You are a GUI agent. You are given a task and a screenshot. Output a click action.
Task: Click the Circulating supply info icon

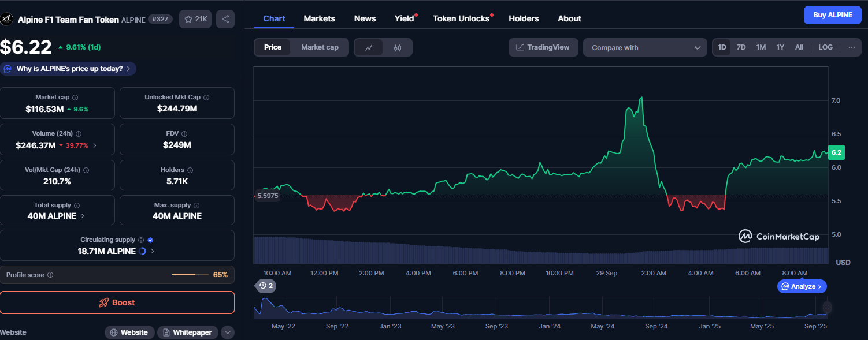141,240
